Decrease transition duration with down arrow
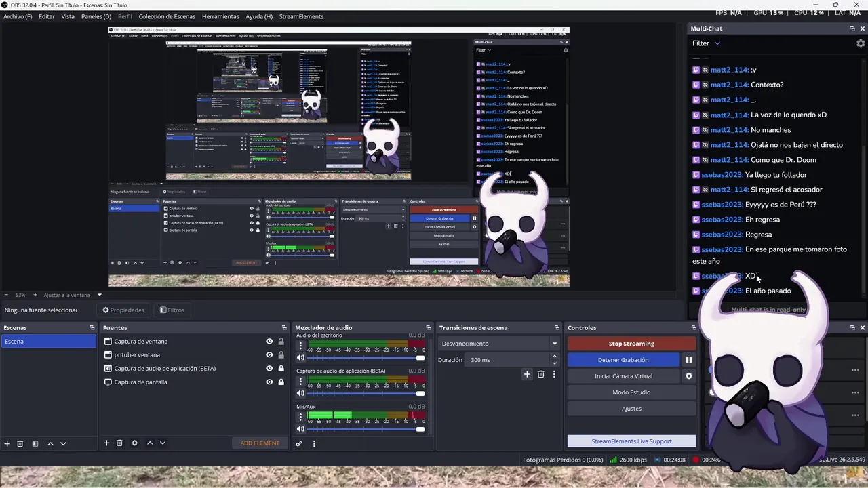This screenshot has width=868, height=488. tap(554, 363)
